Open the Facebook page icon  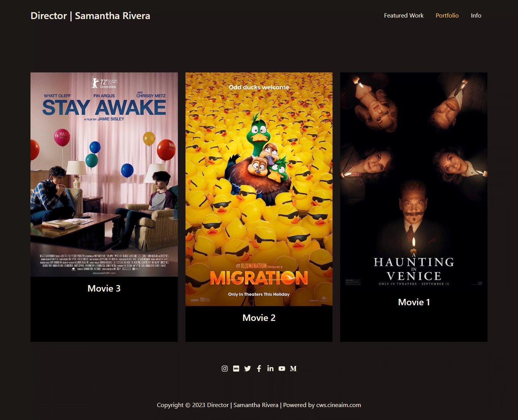click(x=259, y=369)
